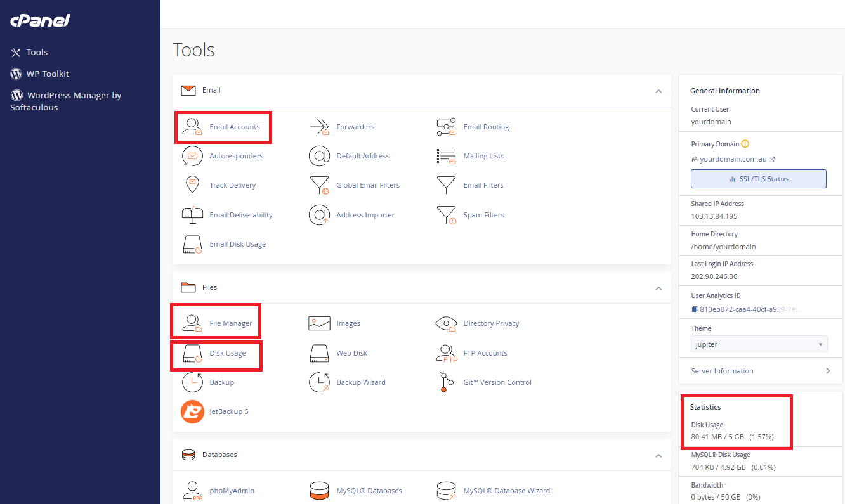Click the Forwarders arrow icon
Viewport: 845px width, 504px height.
point(319,127)
